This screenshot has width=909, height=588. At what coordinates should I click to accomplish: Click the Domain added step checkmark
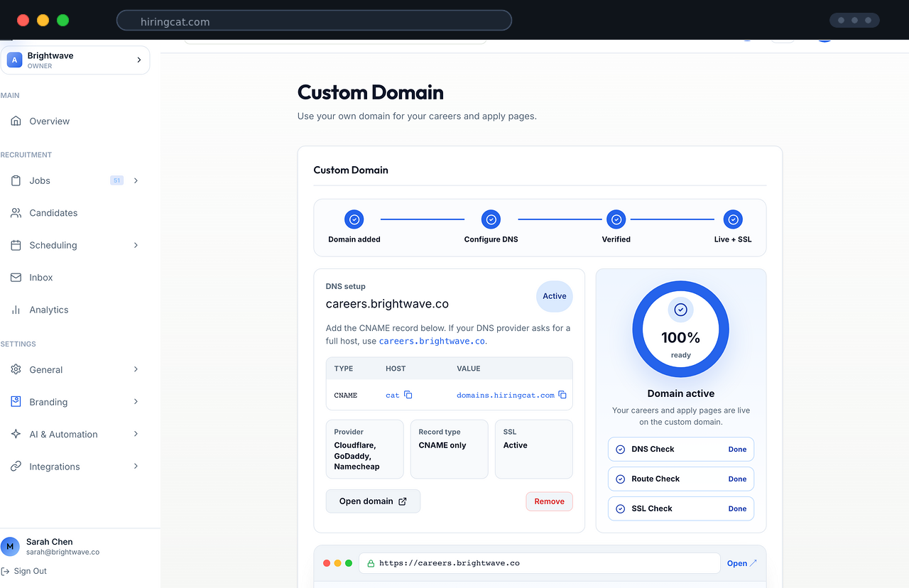(x=354, y=219)
